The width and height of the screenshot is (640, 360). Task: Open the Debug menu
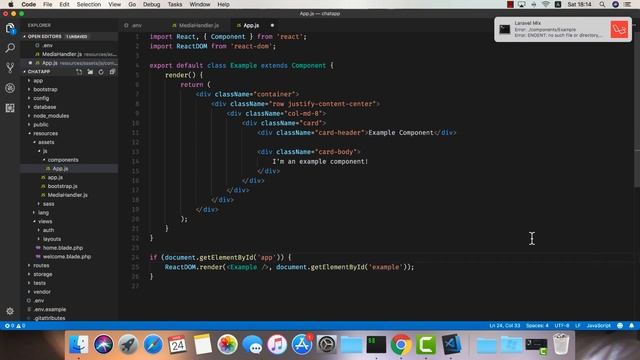point(151,4)
